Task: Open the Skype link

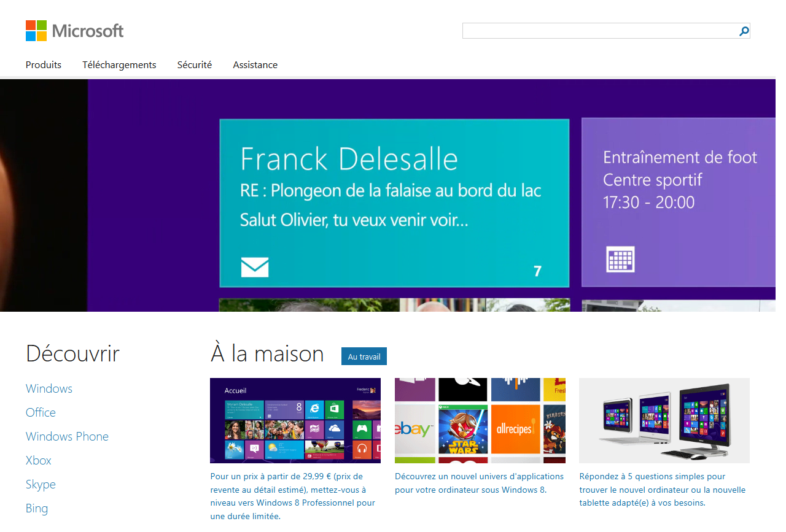Action: click(41, 484)
